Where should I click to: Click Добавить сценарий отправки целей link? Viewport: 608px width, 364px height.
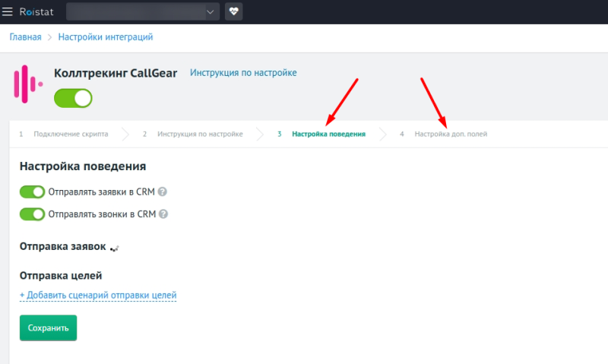click(x=98, y=296)
